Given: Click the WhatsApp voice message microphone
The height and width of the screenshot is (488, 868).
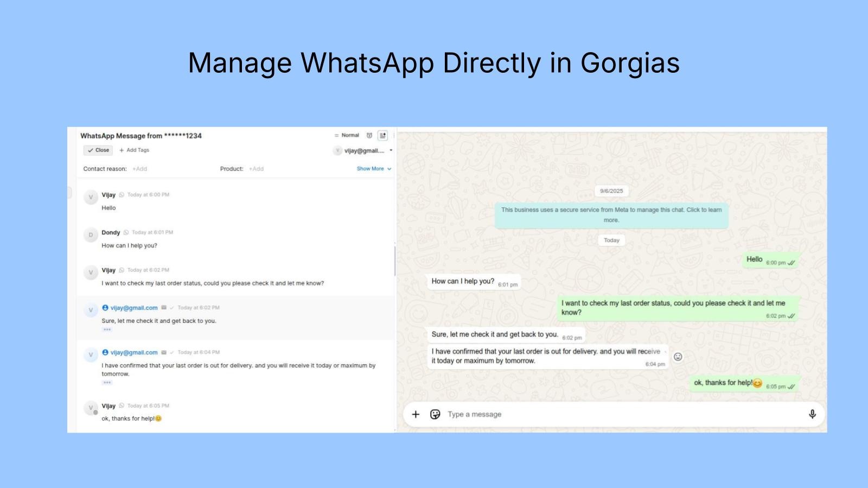Looking at the screenshot, I should tap(812, 414).
